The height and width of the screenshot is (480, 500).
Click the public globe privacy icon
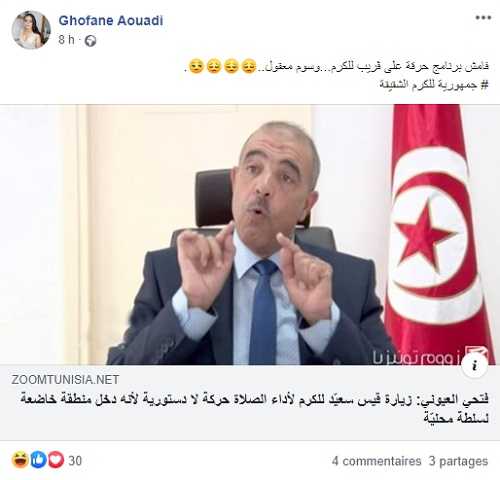click(90, 41)
